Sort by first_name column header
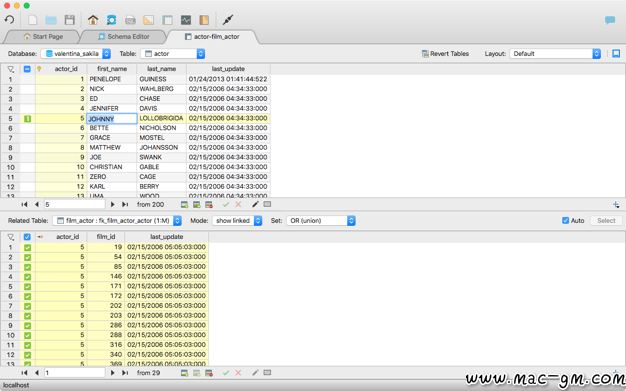The width and height of the screenshot is (626, 391). tap(112, 69)
